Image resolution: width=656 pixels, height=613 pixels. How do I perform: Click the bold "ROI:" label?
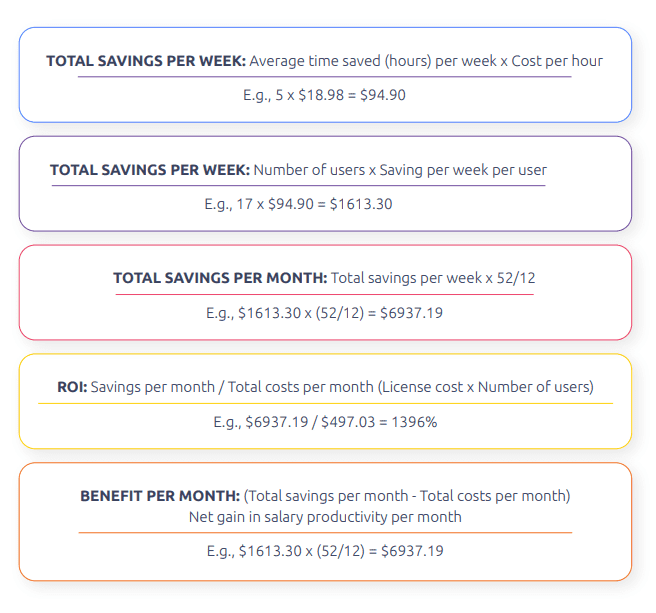point(72,387)
